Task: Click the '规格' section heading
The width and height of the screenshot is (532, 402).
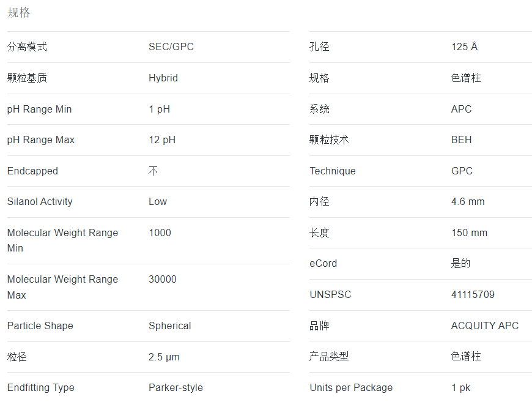Action: coord(19,13)
